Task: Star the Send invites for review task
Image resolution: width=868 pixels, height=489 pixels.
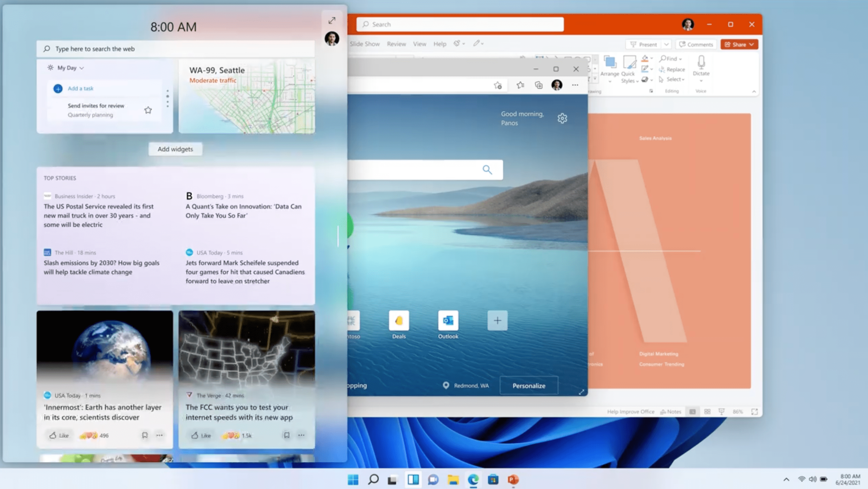Action: point(148,110)
